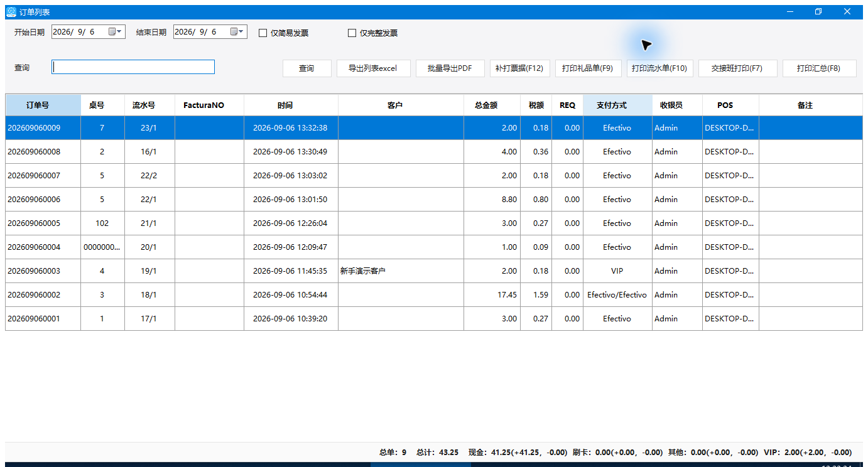Select order 202609060006 cell
868x467 pixels.
pos(43,199)
